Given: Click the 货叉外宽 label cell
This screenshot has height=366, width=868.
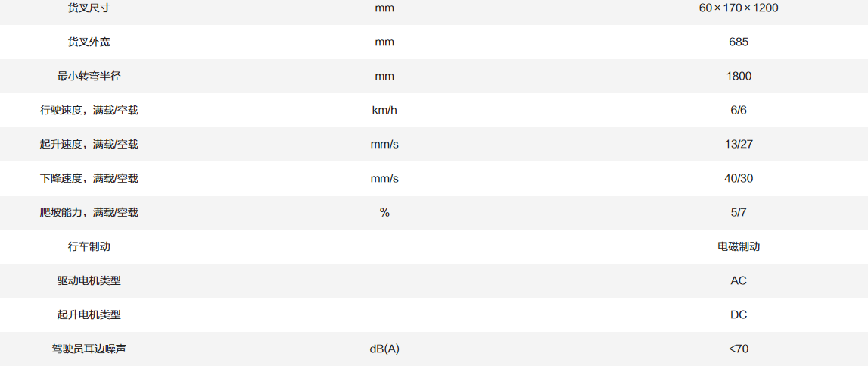Looking at the screenshot, I should pyautogui.click(x=89, y=42).
